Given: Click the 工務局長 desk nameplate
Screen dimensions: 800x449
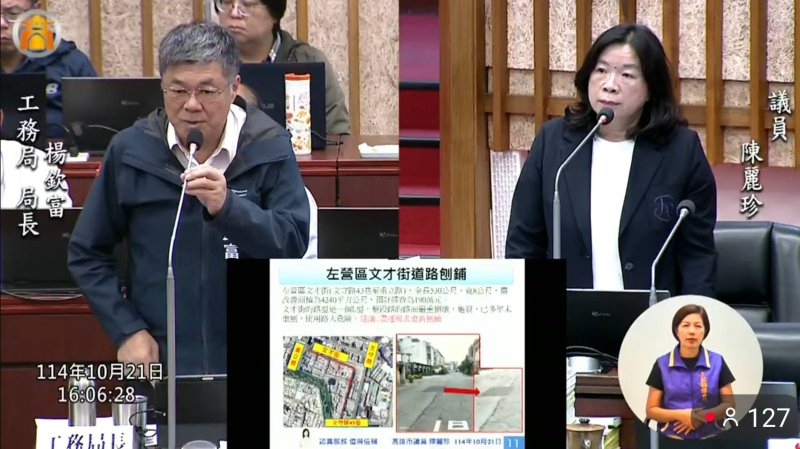Looking at the screenshot, I should pos(84,434).
